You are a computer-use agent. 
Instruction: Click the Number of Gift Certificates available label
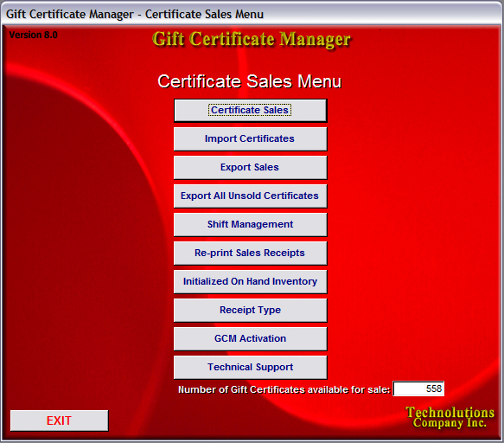point(284,389)
